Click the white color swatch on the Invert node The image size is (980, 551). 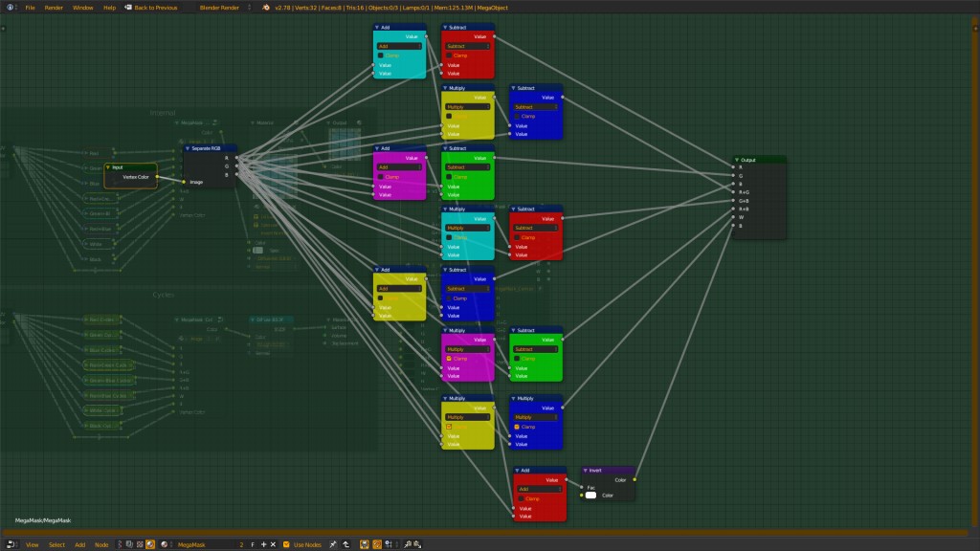[x=590, y=495]
